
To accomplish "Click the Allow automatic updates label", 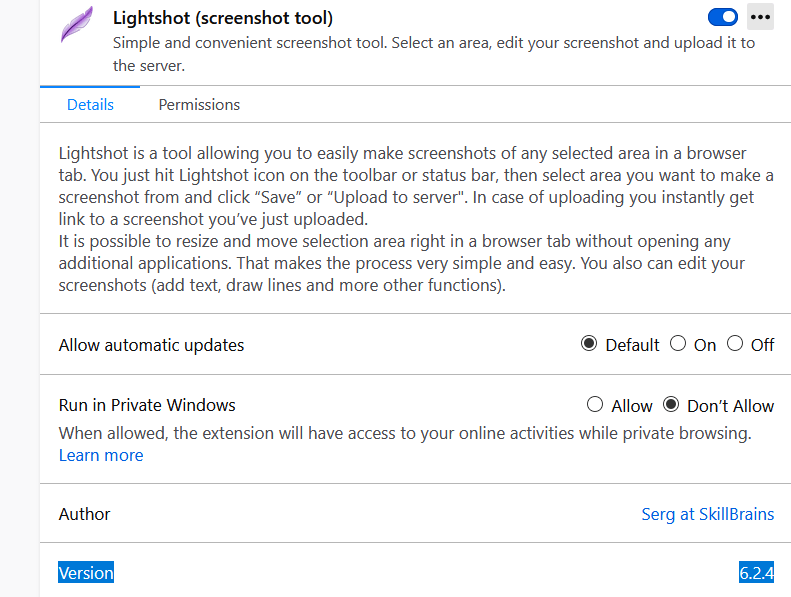I will tap(151, 345).
